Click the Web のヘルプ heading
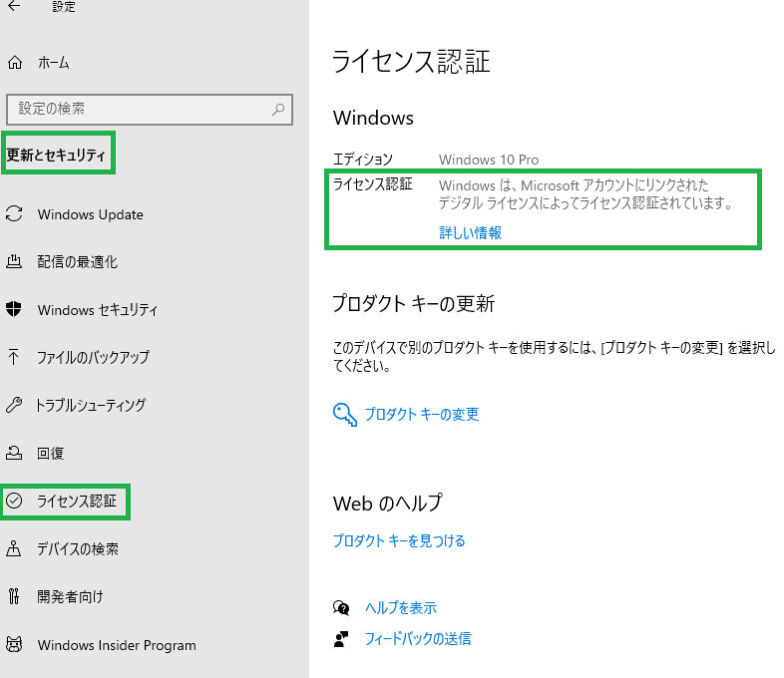 click(x=387, y=504)
